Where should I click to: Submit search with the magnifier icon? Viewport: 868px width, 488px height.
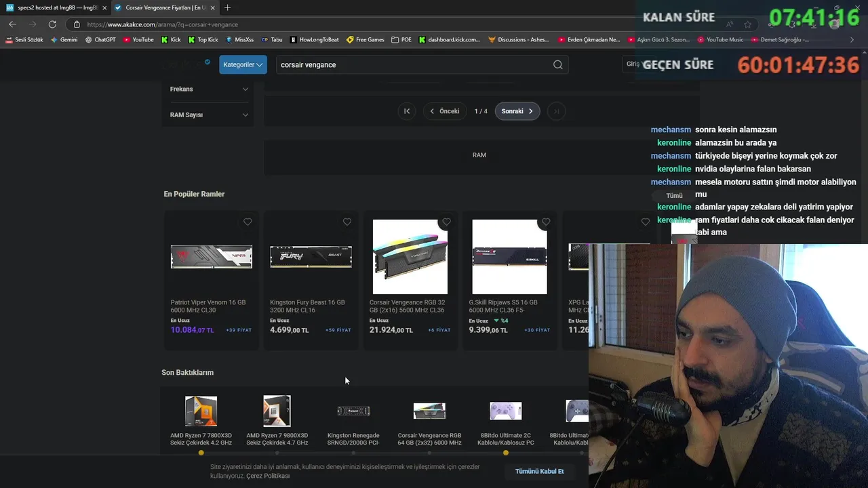(x=557, y=64)
